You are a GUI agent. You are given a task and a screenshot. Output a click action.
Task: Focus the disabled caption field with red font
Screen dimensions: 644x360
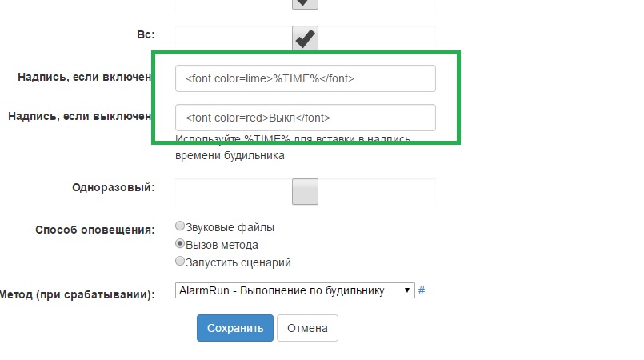(x=305, y=117)
